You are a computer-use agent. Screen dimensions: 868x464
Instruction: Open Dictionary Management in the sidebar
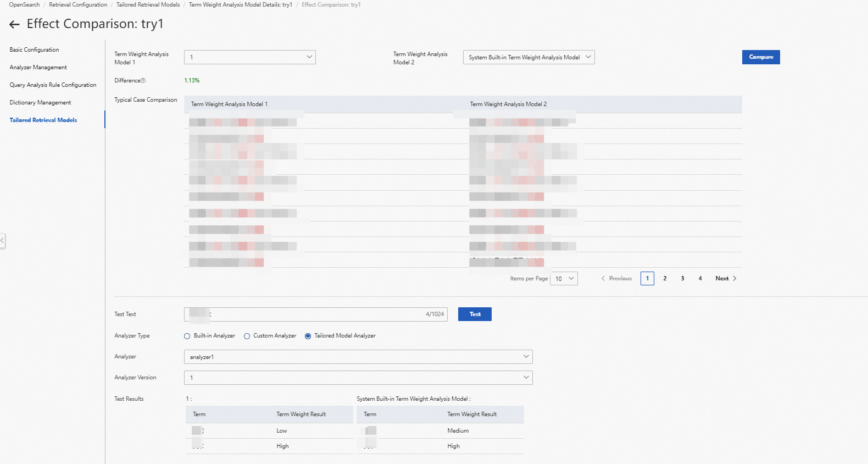(40, 102)
